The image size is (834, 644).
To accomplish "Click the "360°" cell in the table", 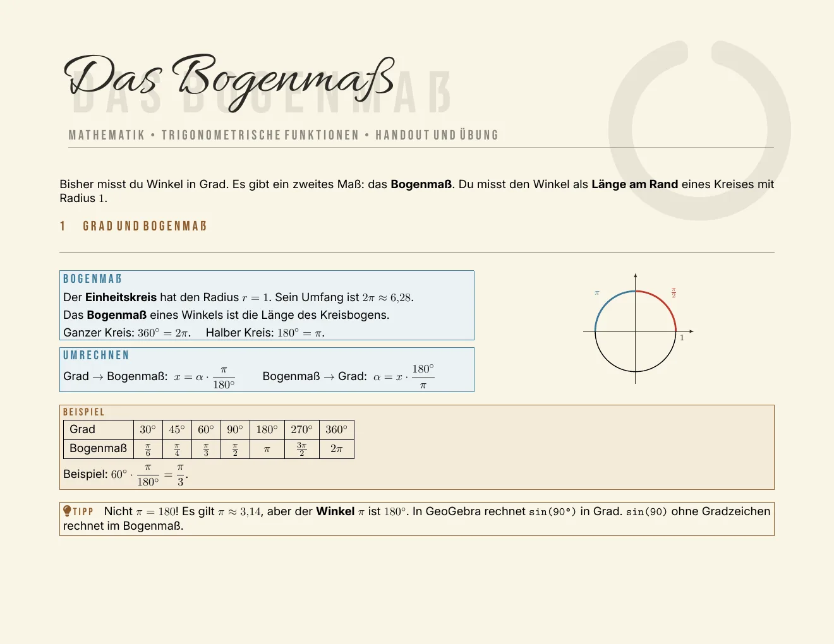I will tap(336, 429).
